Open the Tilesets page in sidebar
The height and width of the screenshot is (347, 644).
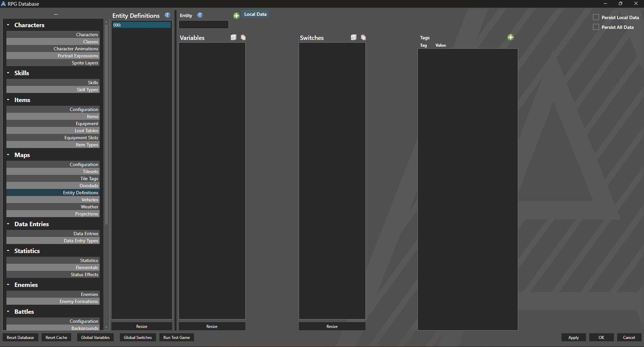coord(53,171)
